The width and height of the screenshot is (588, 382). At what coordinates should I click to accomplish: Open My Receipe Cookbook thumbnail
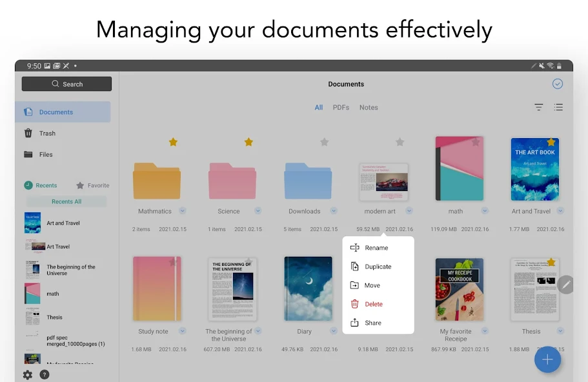[460, 289]
